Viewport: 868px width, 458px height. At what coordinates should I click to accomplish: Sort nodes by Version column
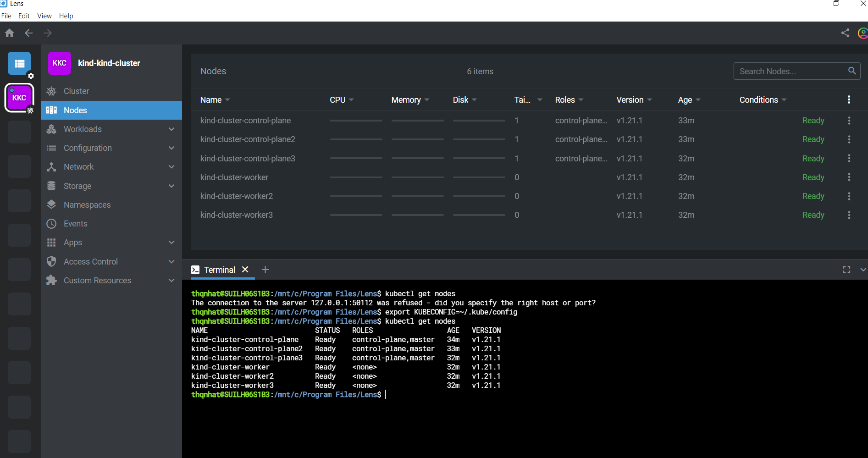click(634, 100)
